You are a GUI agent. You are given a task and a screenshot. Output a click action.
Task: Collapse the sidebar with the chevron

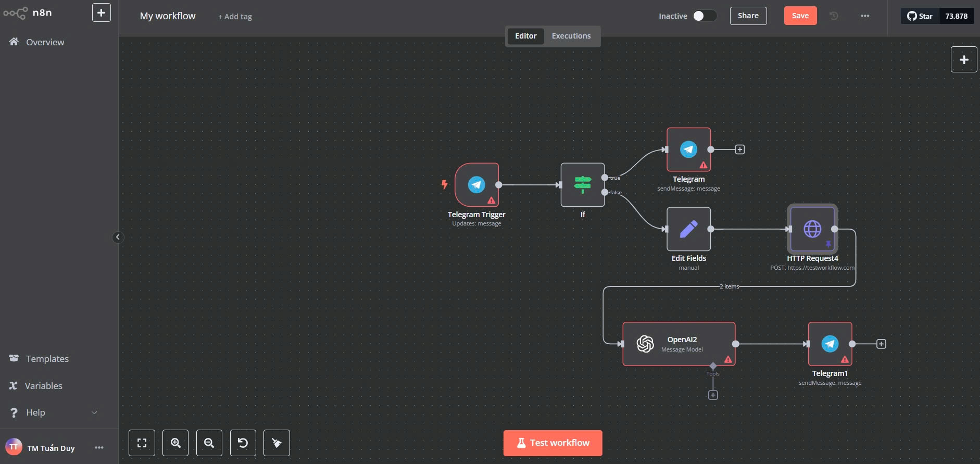pos(118,237)
